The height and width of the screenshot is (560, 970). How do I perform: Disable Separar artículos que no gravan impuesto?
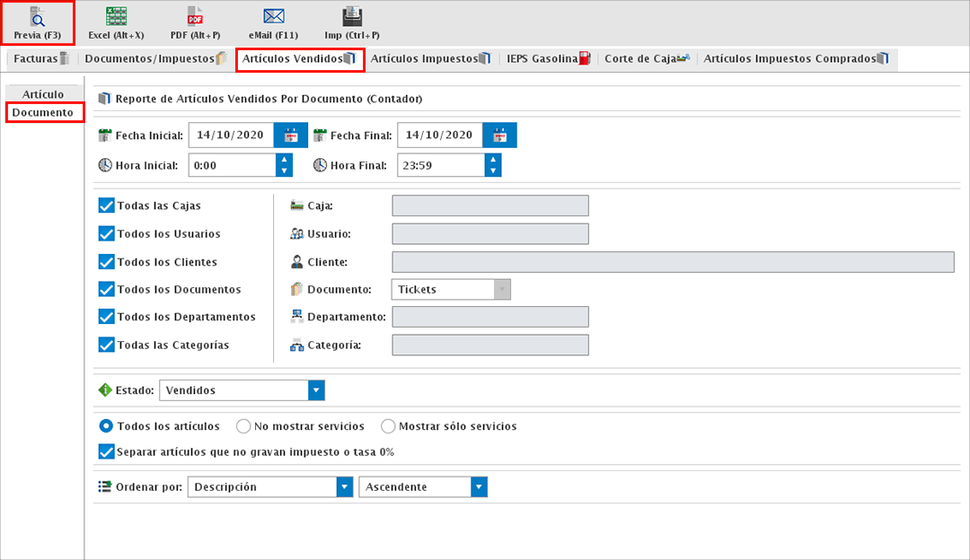coord(106,451)
